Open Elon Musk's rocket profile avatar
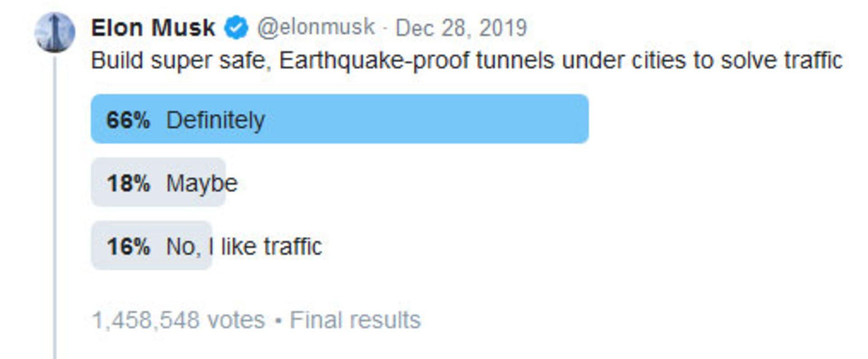 pyautogui.click(x=55, y=33)
